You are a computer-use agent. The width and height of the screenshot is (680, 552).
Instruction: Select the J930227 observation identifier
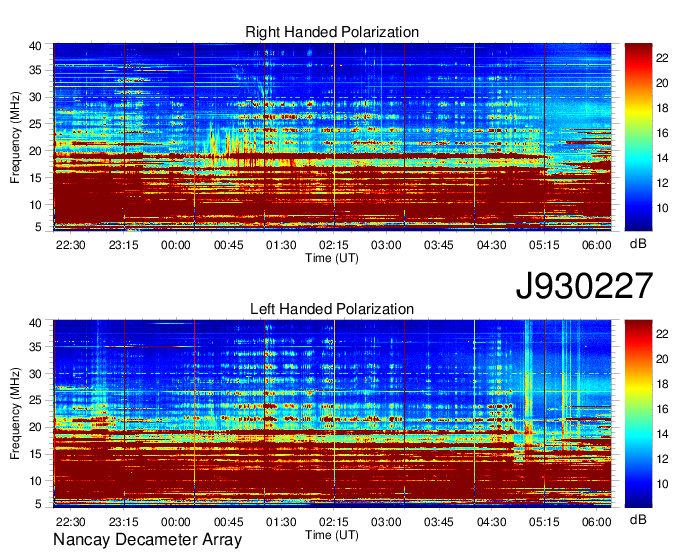point(584,286)
